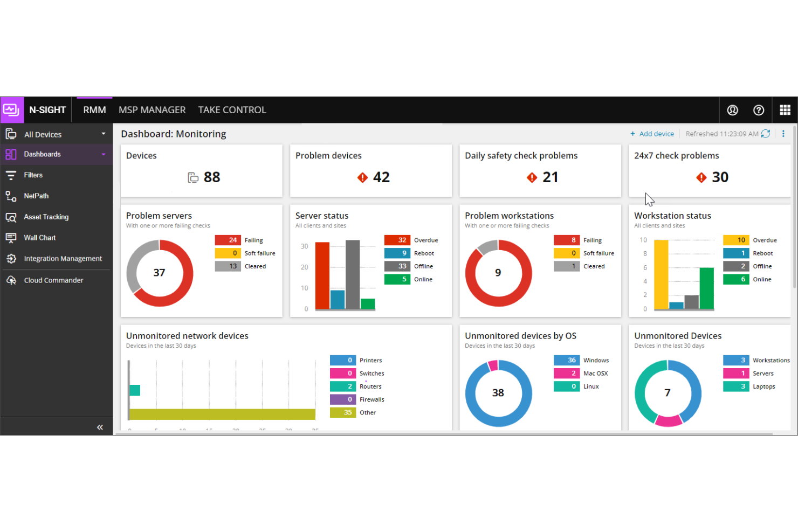Switch to the MSP MANAGER tab

(x=152, y=109)
